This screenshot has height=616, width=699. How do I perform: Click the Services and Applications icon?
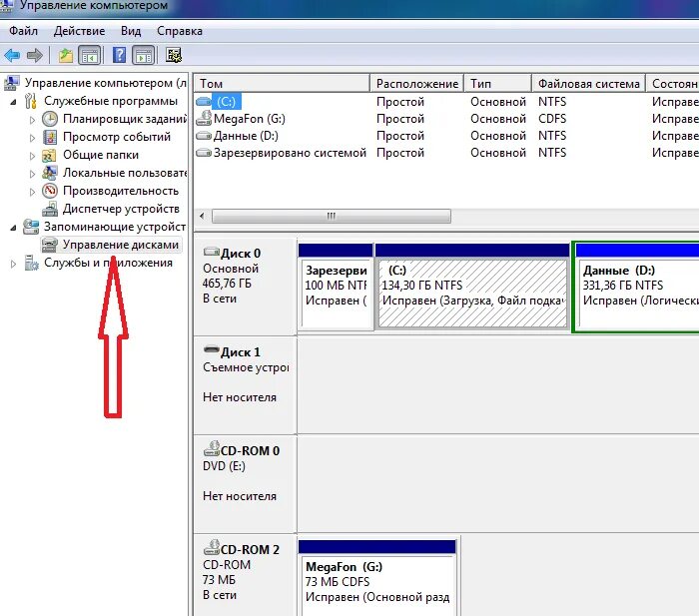click(31, 263)
